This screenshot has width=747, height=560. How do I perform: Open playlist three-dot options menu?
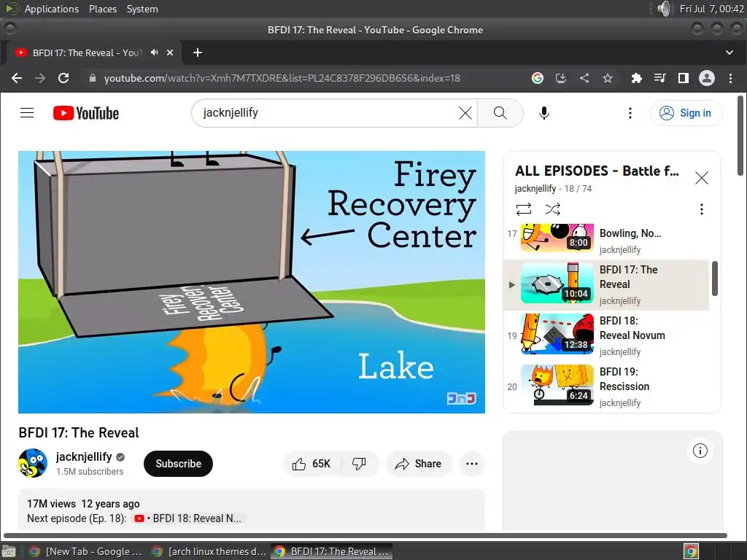(701, 209)
